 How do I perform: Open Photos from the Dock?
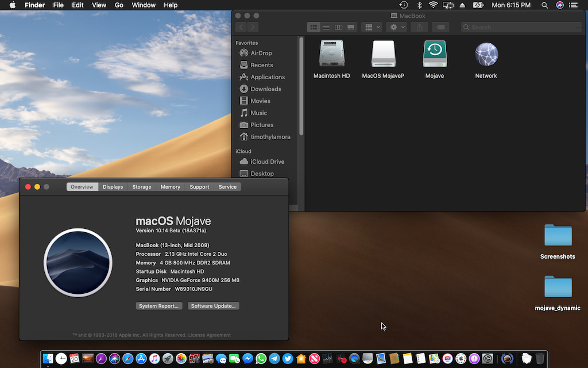point(181,359)
